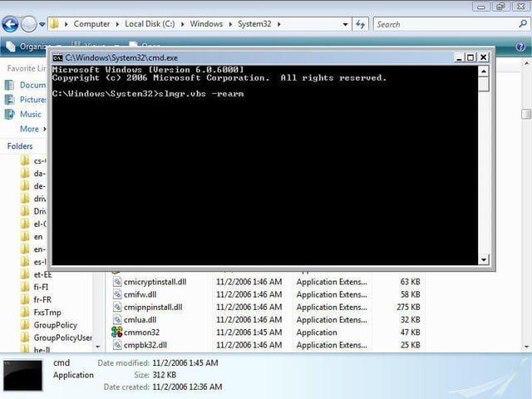The width and height of the screenshot is (532, 399).
Task: Select the et-EE folder in tree
Action: [42, 274]
